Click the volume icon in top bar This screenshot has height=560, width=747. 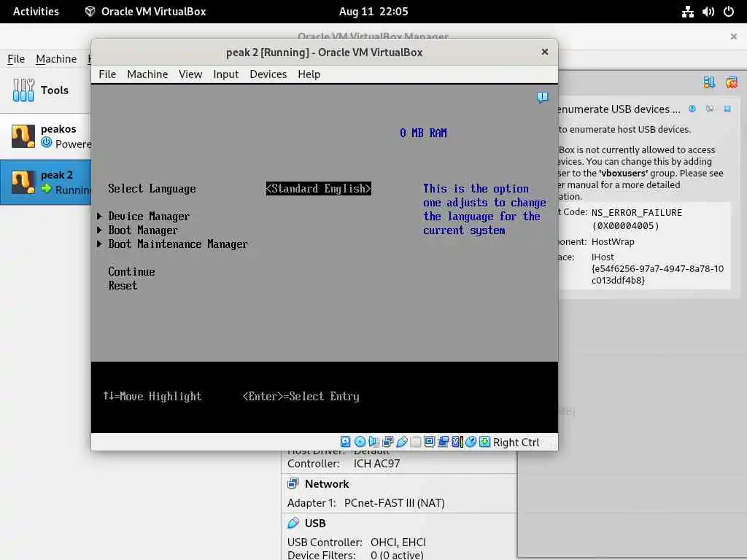click(708, 12)
